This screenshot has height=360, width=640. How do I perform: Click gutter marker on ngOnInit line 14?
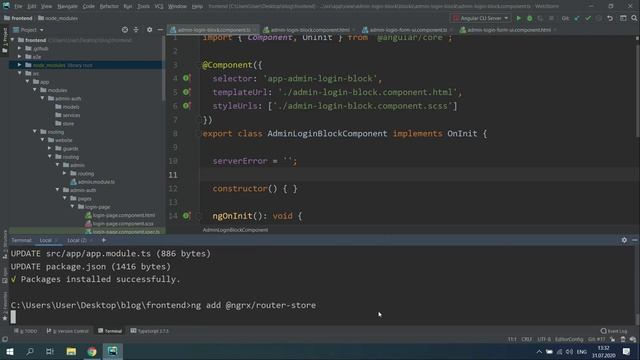[x=186, y=216]
